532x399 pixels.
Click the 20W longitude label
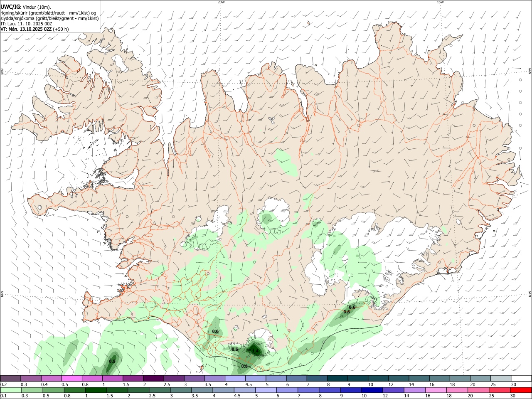(221, 2)
